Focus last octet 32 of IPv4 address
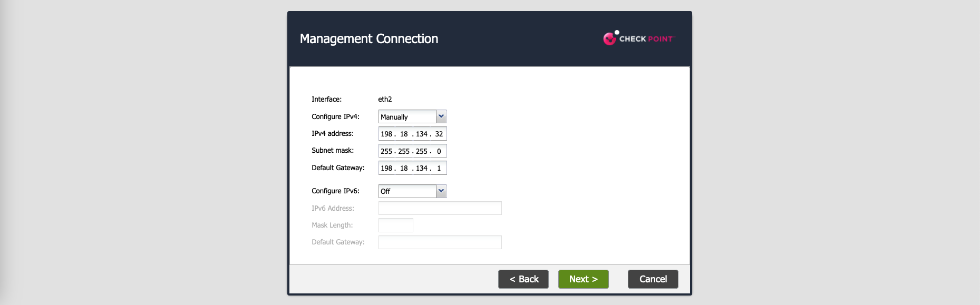The height and width of the screenshot is (305, 980). tap(439, 134)
